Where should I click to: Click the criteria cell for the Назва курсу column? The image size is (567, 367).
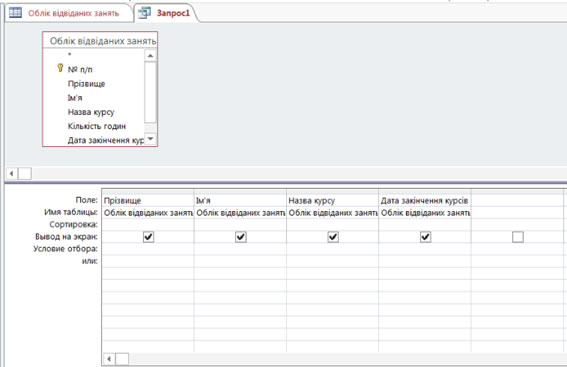pos(332,249)
